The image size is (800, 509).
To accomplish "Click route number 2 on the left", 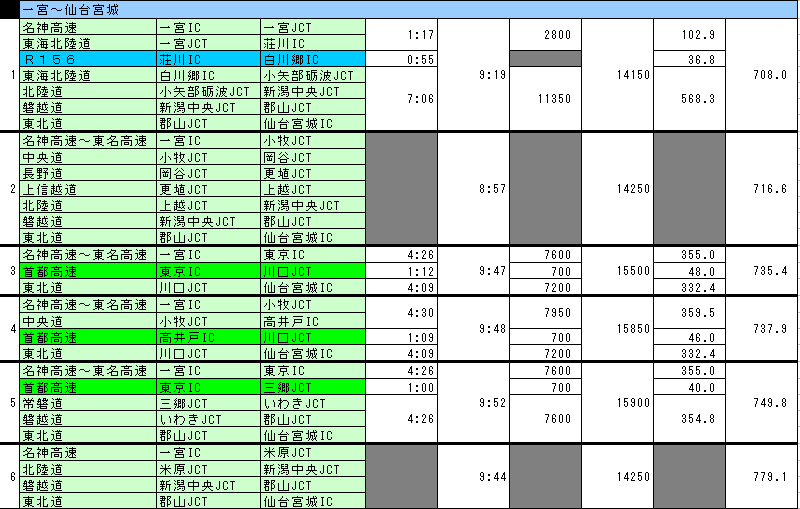I will (12, 189).
